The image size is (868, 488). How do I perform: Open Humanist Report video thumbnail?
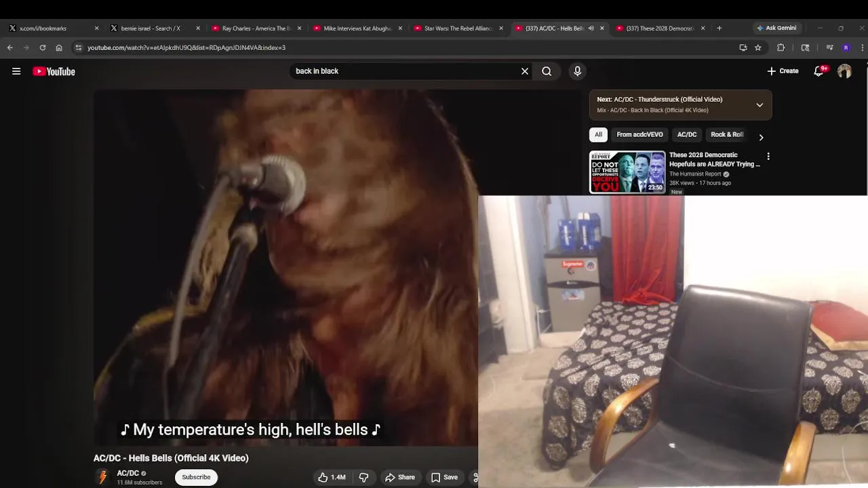627,172
